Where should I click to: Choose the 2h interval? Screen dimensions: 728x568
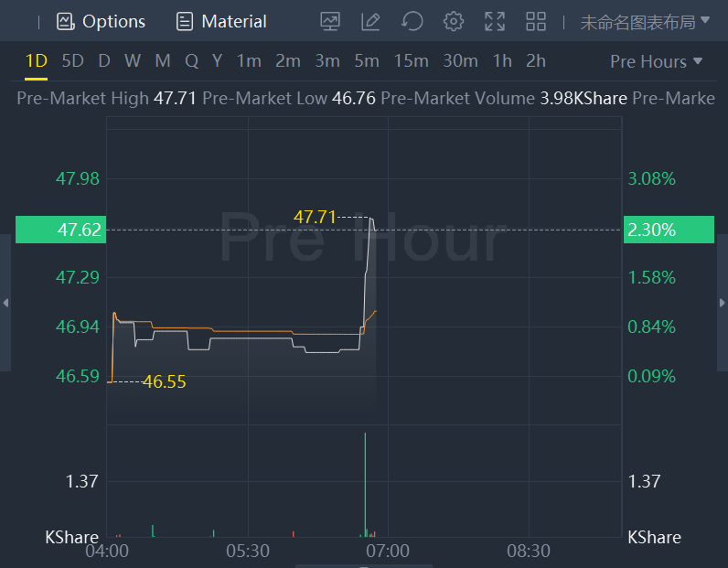[x=536, y=61]
